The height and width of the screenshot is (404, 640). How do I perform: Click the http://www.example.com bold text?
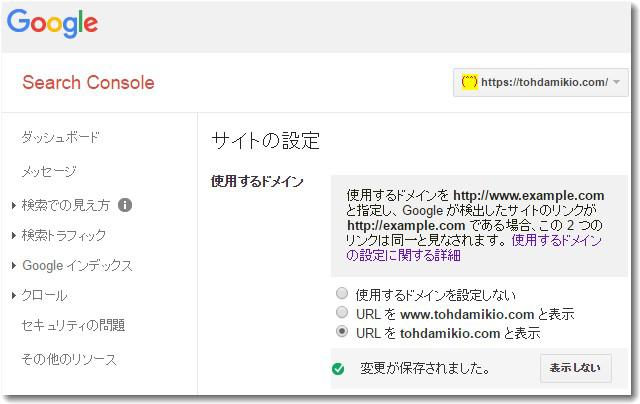click(x=529, y=195)
